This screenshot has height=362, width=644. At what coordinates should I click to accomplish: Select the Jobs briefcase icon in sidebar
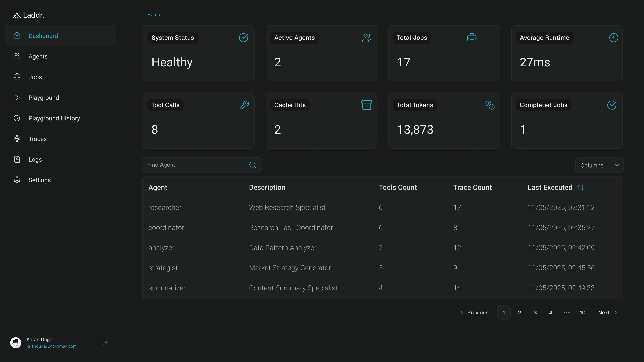tap(17, 77)
